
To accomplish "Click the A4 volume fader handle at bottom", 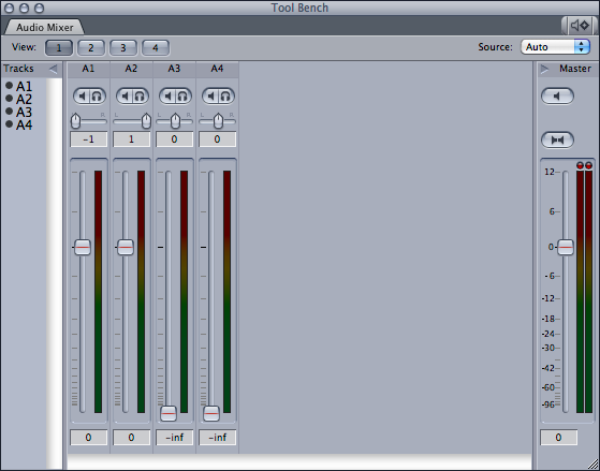I will pos(211,414).
